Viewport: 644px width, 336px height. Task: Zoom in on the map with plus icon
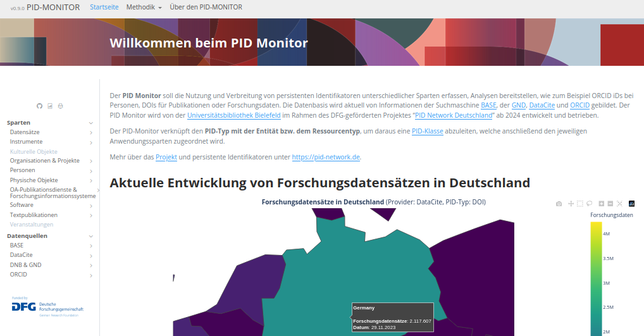tap(601, 204)
